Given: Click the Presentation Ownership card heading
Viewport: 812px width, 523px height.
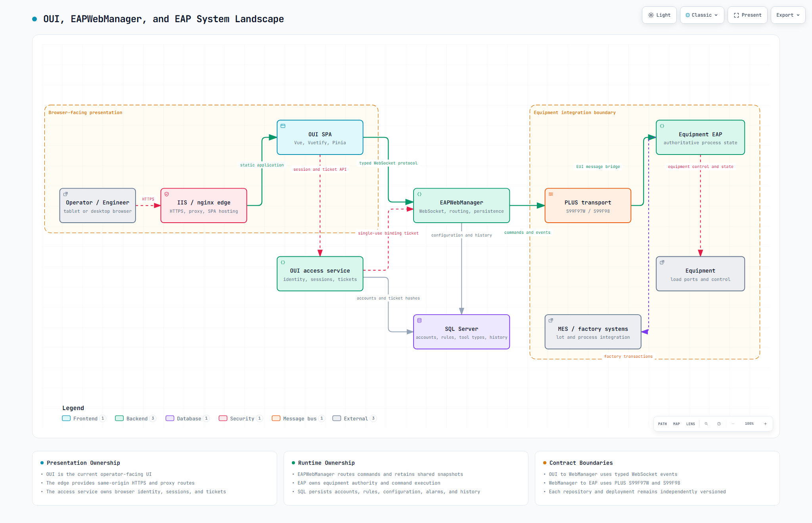Looking at the screenshot, I should (x=83, y=463).
